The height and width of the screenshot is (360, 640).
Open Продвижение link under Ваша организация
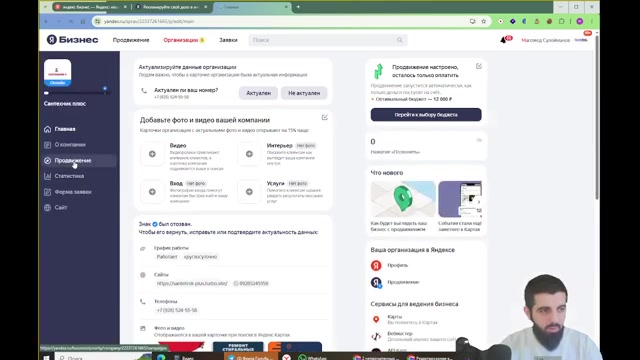click(403, 282)
